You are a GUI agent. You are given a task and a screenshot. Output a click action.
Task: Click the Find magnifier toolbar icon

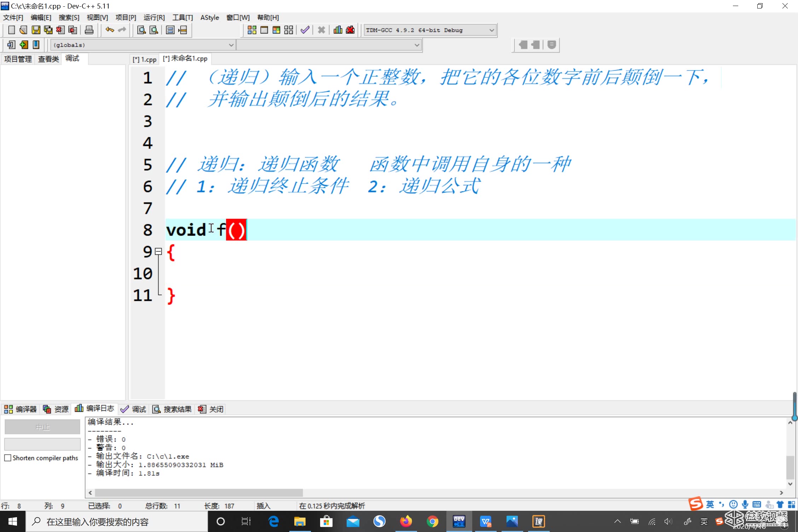pos(141,30)
